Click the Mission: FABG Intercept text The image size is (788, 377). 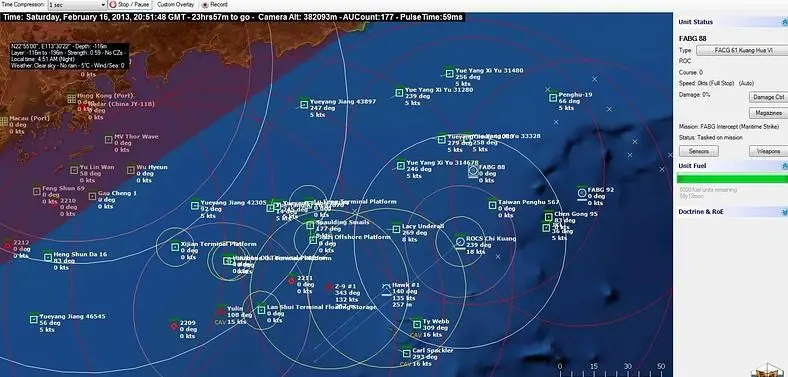[729, 127]
